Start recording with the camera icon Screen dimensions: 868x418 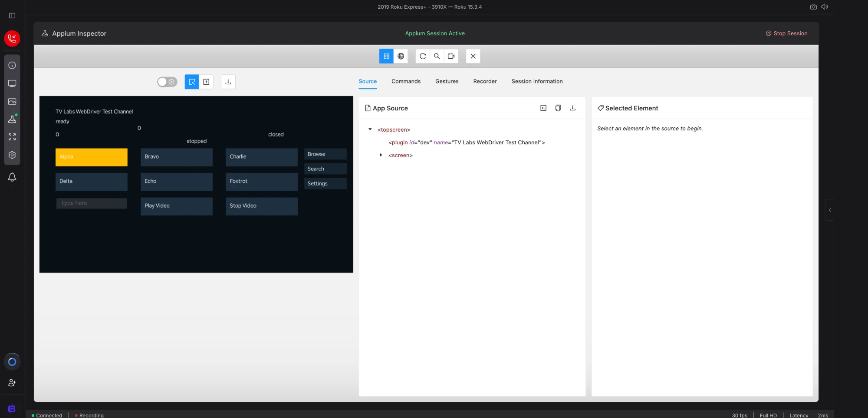451,56
